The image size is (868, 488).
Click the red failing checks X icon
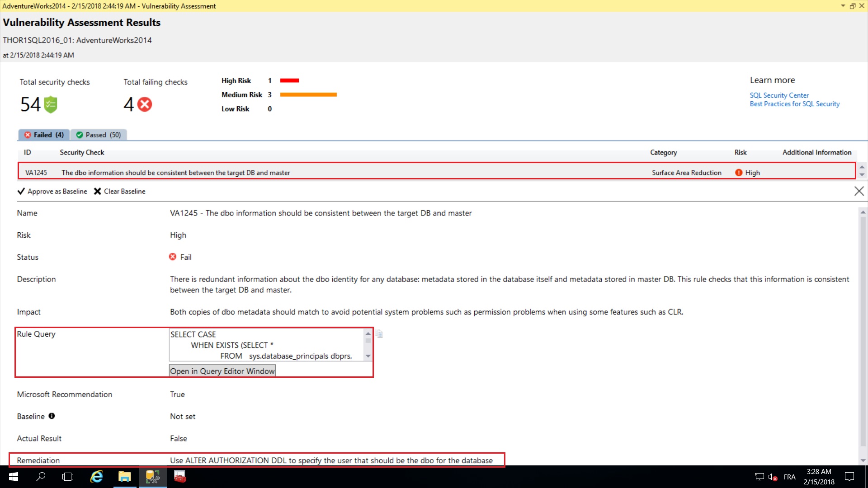pyautogui.click(x=145, y=104)
